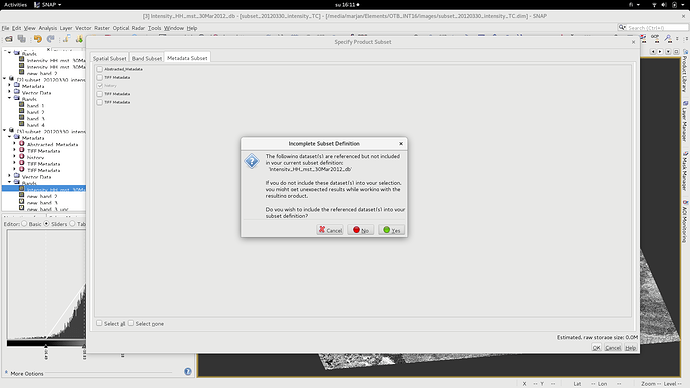This screenshot has width=690, height=388.
Task: Open the Mask Manager side panel
Action: tap(685, 171)
